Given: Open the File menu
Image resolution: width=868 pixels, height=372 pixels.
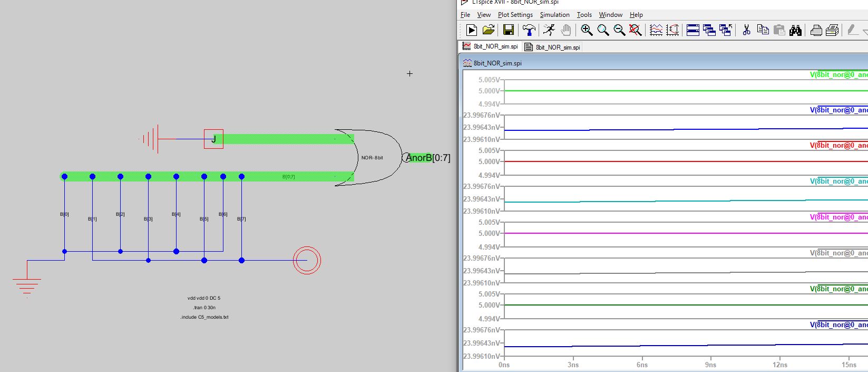Looking at the screenshot, I should pos(465,15).
